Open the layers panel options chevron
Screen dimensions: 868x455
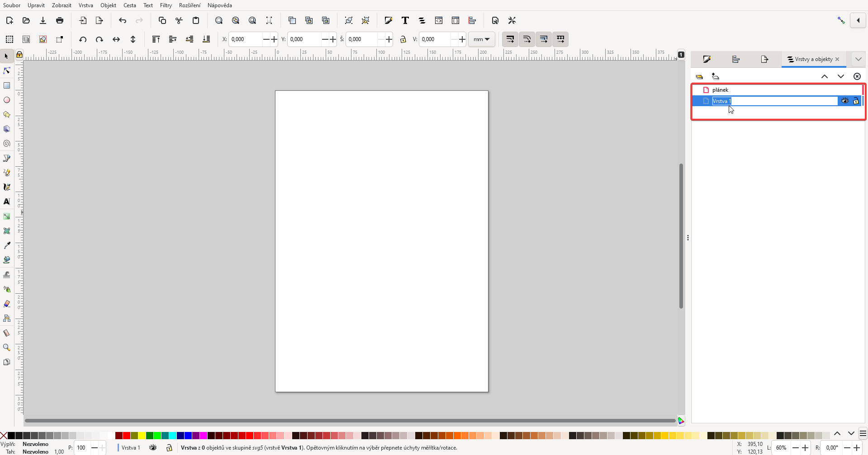pyautogui.click(x=859, y=59)
